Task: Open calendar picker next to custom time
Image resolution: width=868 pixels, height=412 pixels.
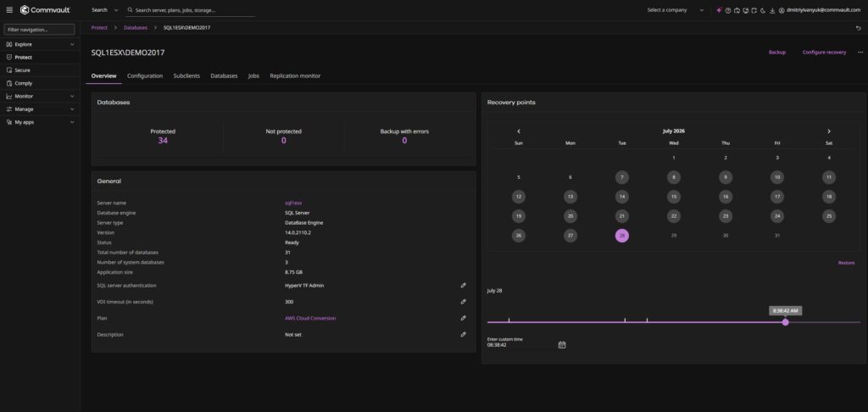Action: pyautogui.click(x=562, y=344)
